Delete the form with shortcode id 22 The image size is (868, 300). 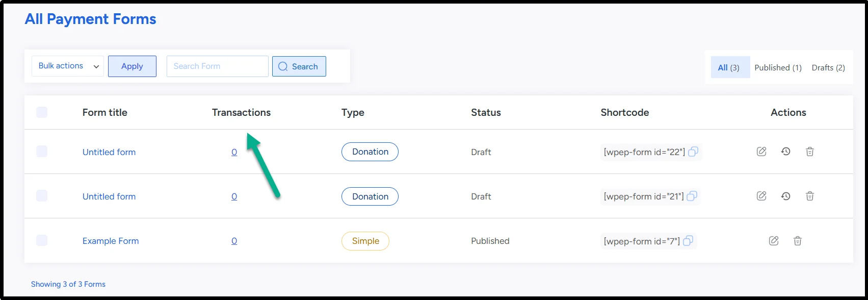pyautogui.click(x=810, y=152)
